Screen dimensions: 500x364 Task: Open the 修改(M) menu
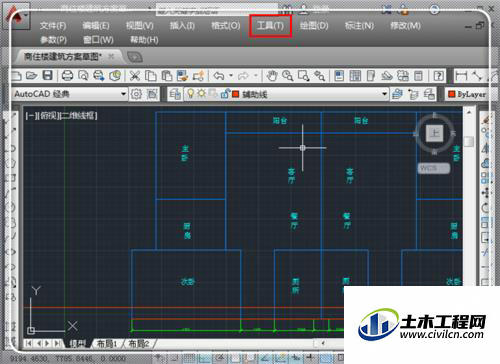405,26
